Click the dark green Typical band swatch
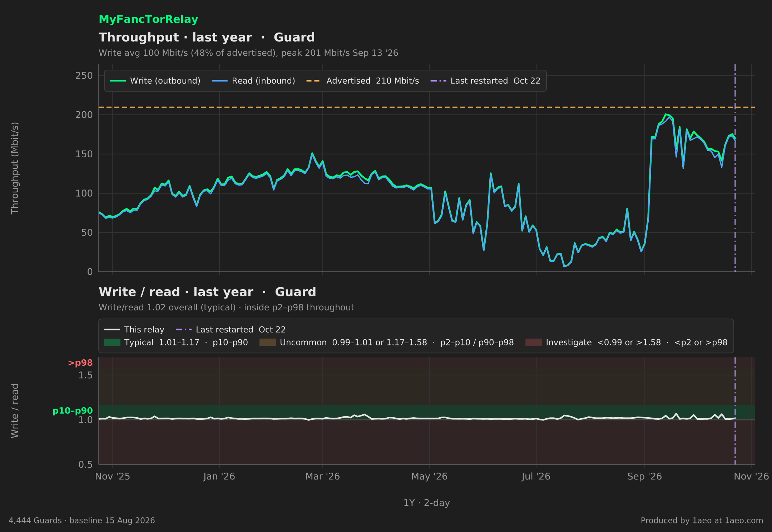The image size is (772, 532). (x=112, y=343)
